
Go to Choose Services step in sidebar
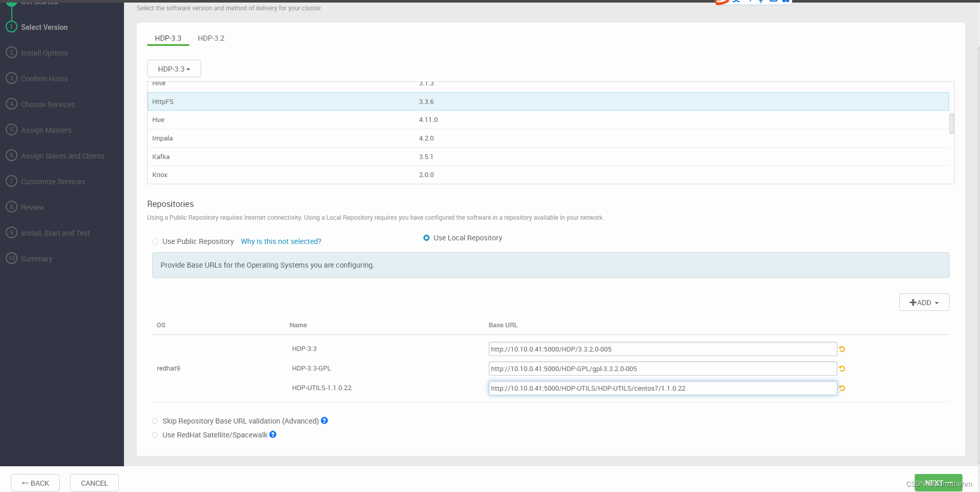(48, 104)
